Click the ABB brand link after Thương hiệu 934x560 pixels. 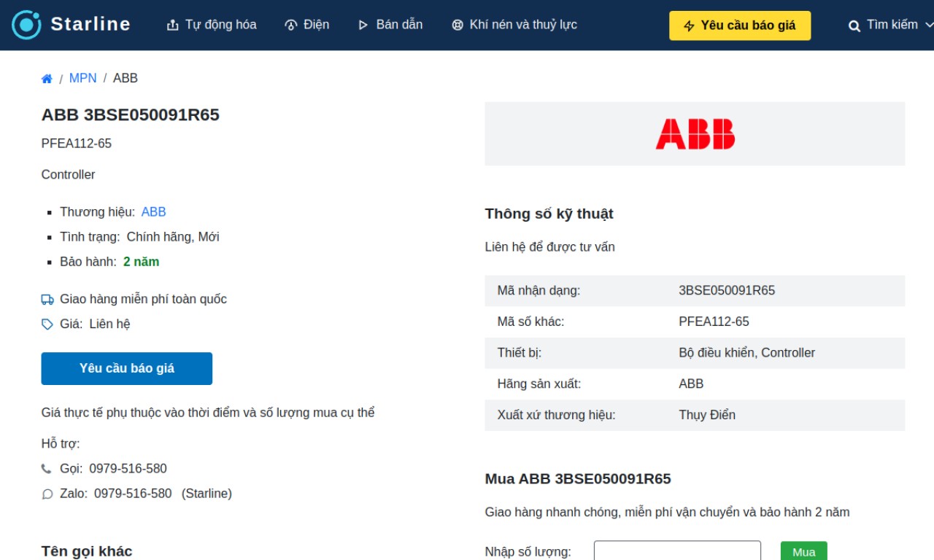coord(154,212)
